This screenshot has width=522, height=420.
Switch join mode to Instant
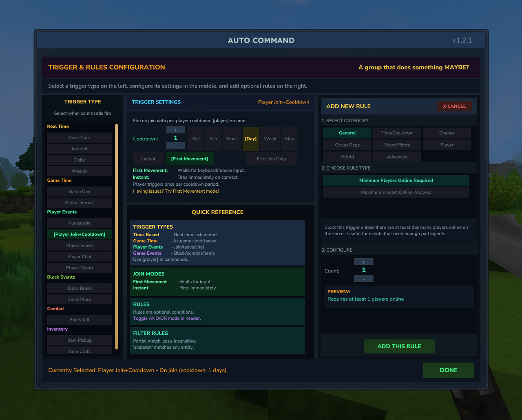pyautogui.click(x=148, y=159)
